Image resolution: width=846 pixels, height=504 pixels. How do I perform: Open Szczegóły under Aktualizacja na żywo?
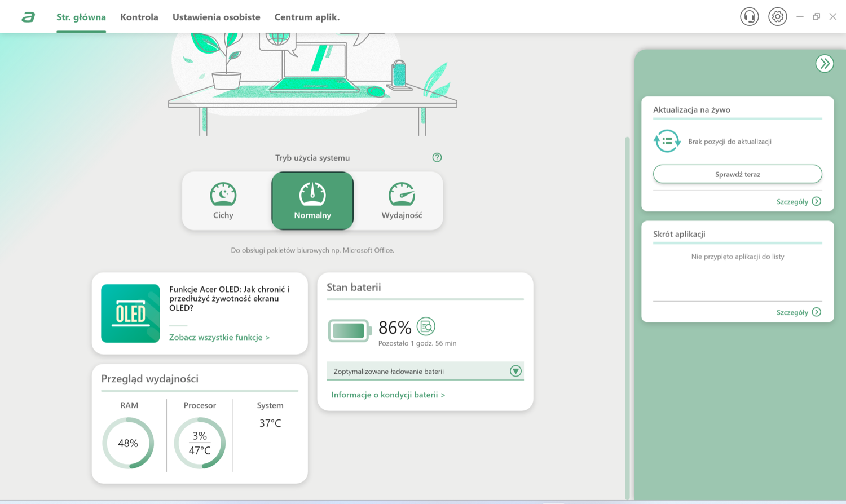pyautogui.click(x=799, y=202)
